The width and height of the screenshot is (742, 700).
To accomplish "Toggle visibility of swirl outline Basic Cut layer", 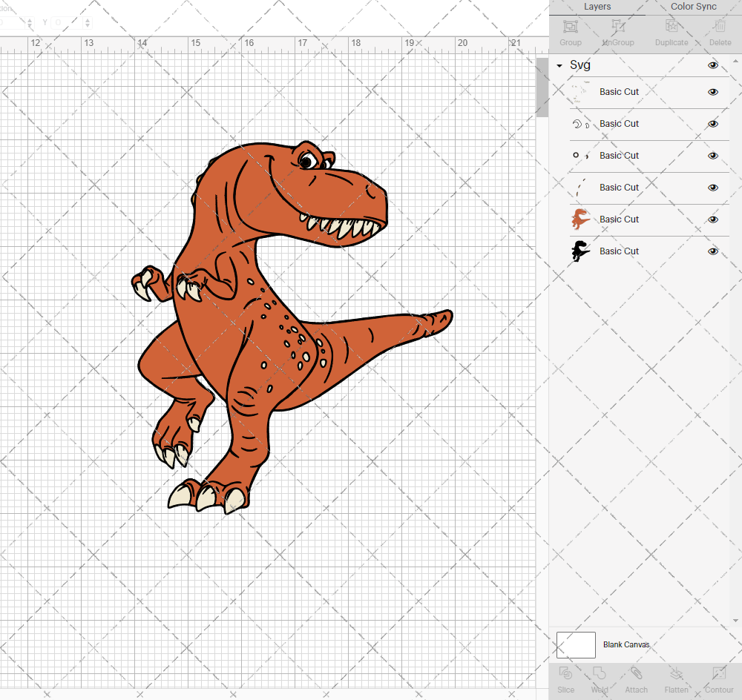I will [x=712, y=124].
